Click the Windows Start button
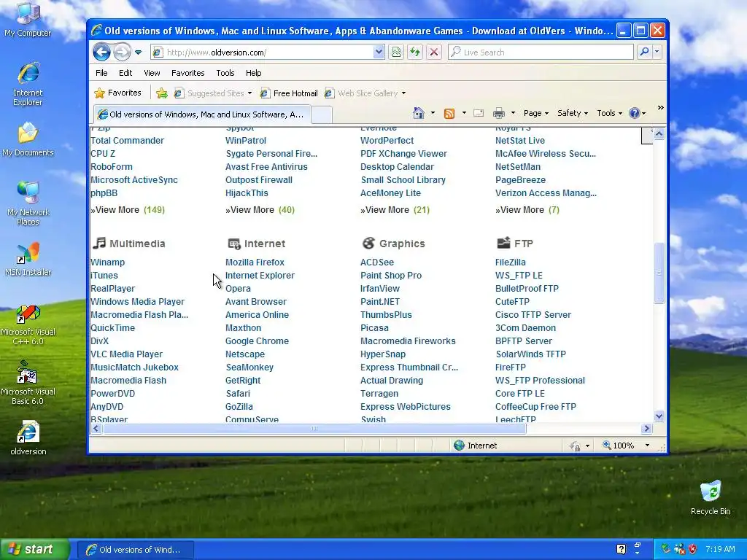 tap(35, 550)
